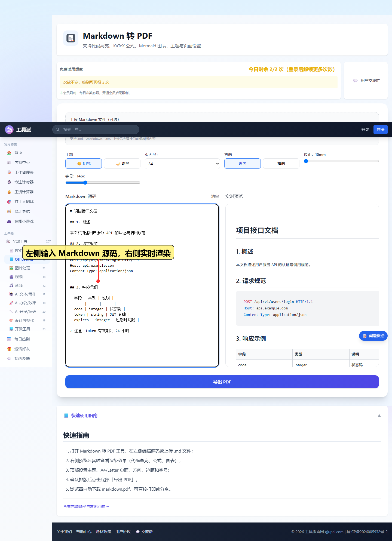The height and width of the screenshot is (541, 392).
Task: Click the 我的反馈 speech bubble icon
Action: click(9, 359)
